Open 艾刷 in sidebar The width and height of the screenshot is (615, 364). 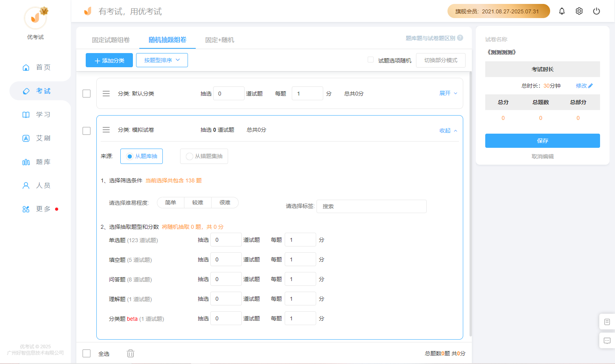tap(37, 138)
